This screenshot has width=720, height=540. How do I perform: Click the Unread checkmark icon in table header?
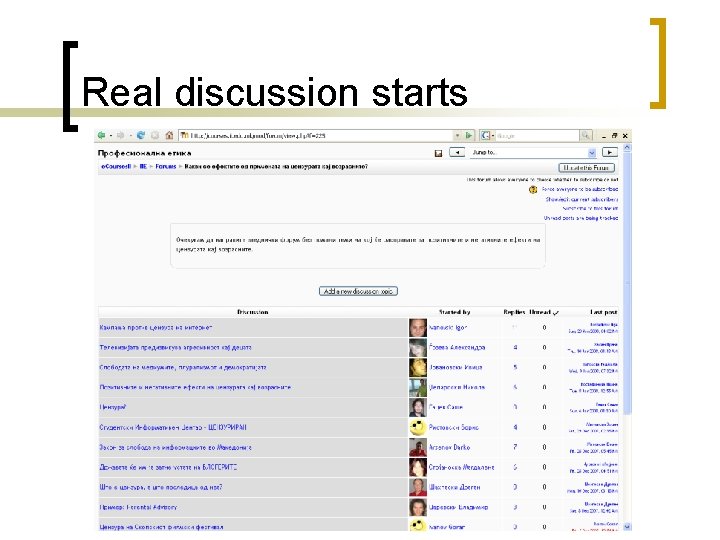556,313
